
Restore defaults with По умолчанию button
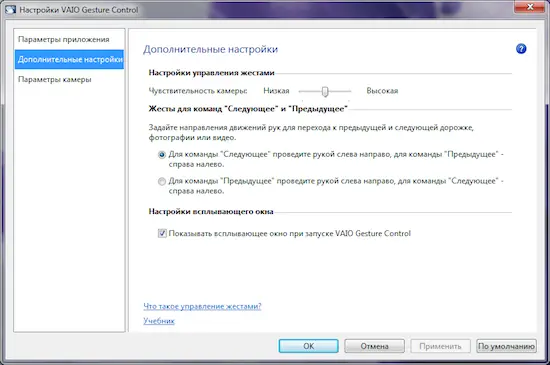point(506,346)
